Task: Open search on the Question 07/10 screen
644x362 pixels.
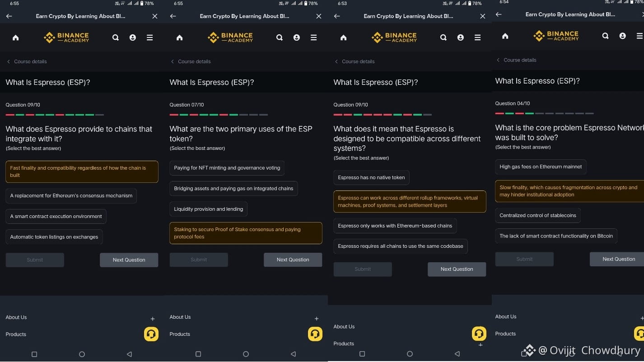Action: (280, 37)
